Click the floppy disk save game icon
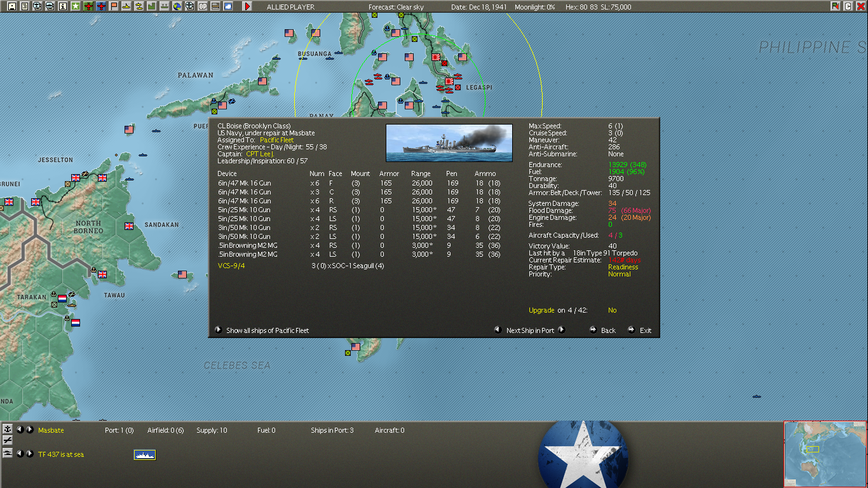 11,6
